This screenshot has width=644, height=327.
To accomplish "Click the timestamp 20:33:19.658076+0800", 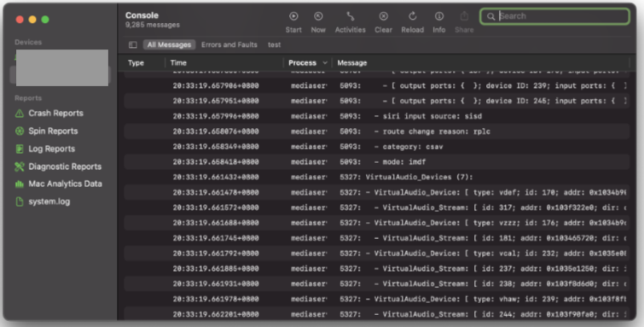I will pyautogui.click(x=216, y=131).
